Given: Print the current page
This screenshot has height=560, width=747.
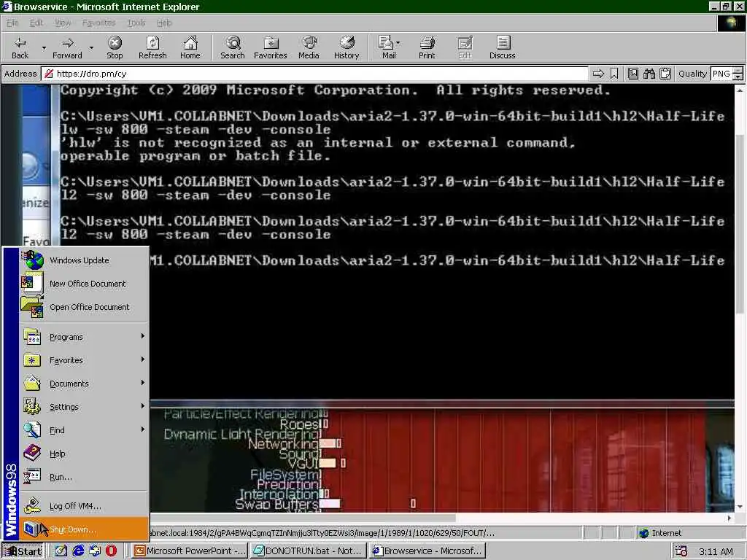Looking at the screenshot, I should 427,47.
